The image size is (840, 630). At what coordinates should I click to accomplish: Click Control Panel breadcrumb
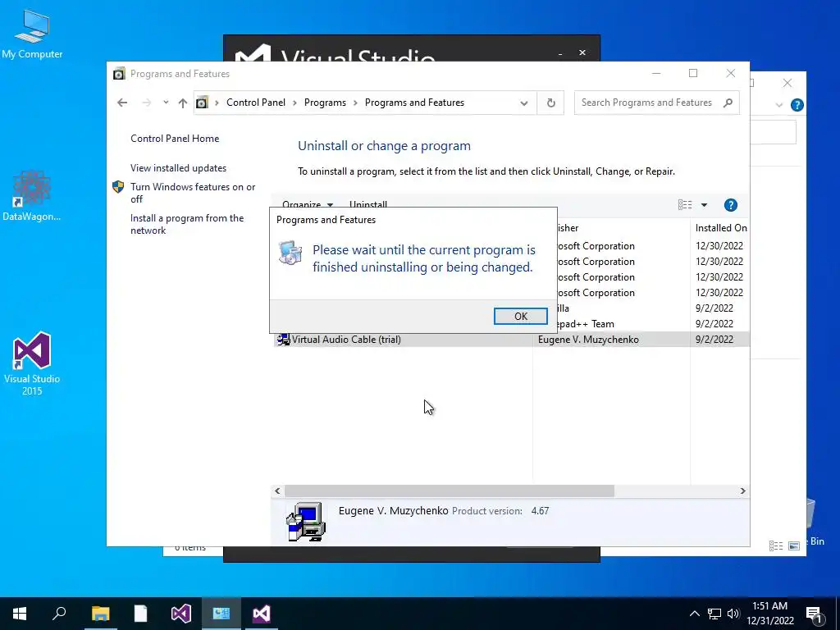coord(256,103)
